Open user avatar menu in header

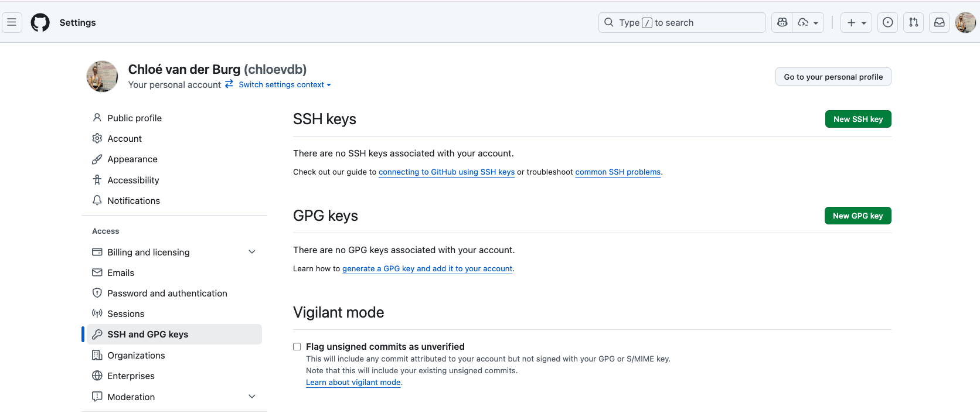tap(965, 22)
